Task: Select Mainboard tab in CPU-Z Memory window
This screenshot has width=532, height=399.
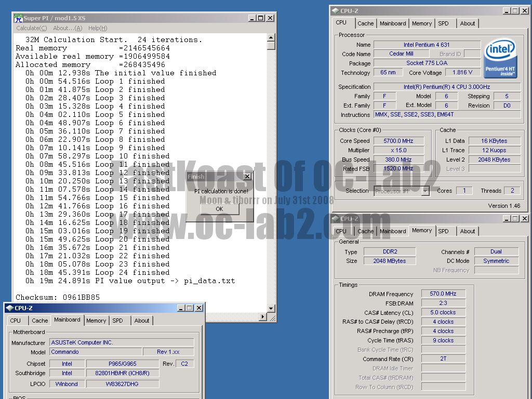Action: pyautogui.click(x=393, y=231)
